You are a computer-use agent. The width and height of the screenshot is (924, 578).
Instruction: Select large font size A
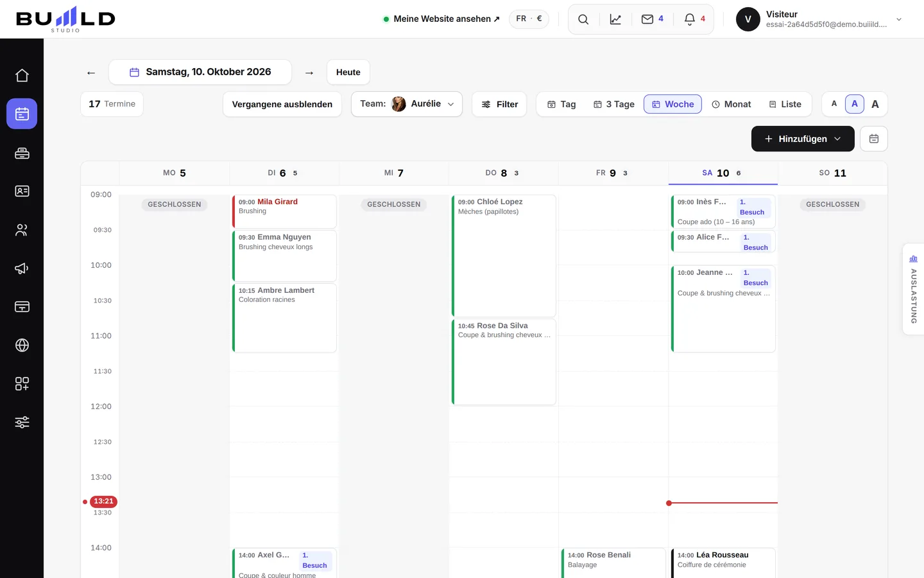click(x=875, y=104)
